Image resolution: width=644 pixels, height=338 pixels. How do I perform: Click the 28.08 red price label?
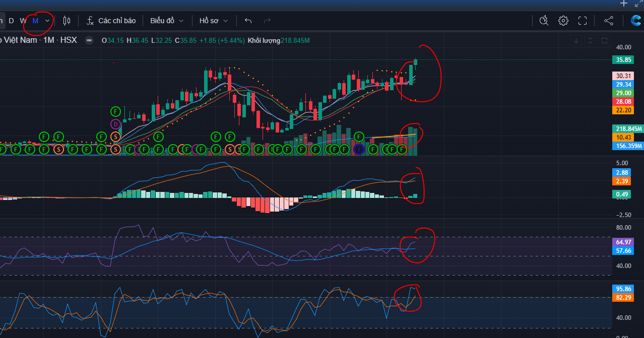point(623,102)
